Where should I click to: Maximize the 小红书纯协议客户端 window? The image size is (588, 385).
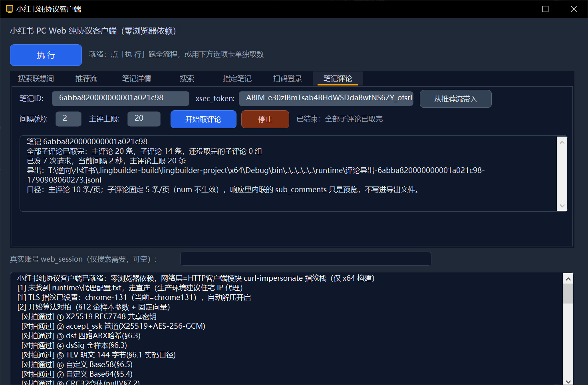pos(545,9)
